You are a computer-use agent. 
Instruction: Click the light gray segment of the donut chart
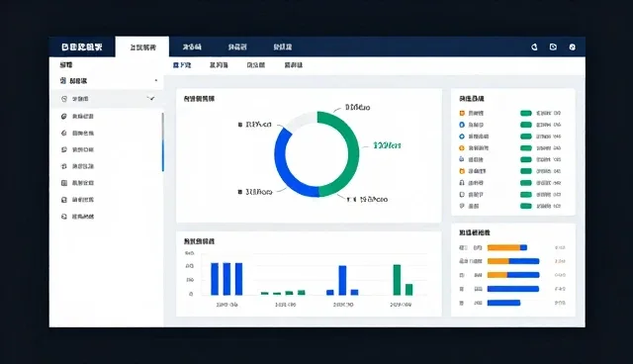click(x=301, y=120)
